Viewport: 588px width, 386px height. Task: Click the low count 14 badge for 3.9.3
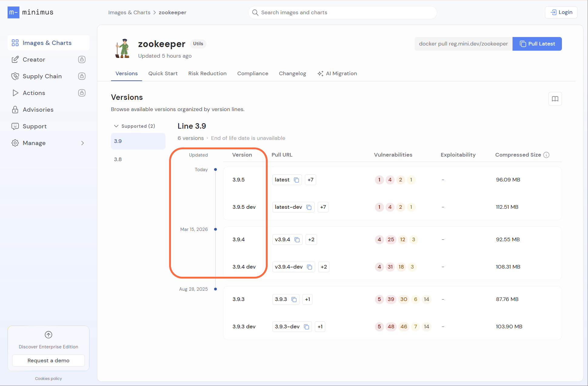tap(426, 300)
